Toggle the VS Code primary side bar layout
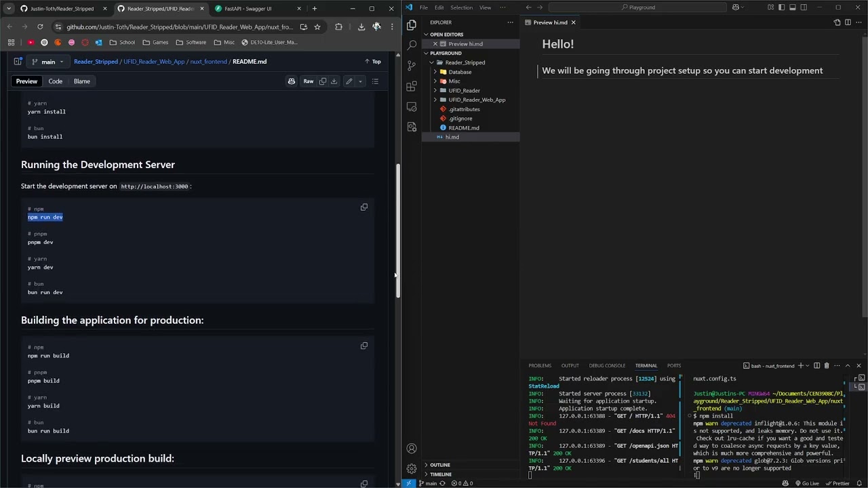The image size is (868, 488). (x=782, y=7)
